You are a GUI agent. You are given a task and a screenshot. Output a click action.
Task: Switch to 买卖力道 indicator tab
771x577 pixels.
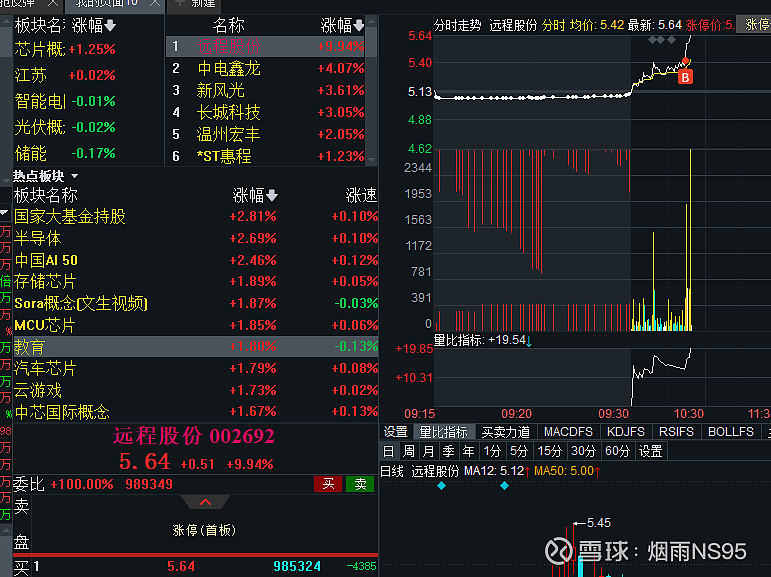505,432
